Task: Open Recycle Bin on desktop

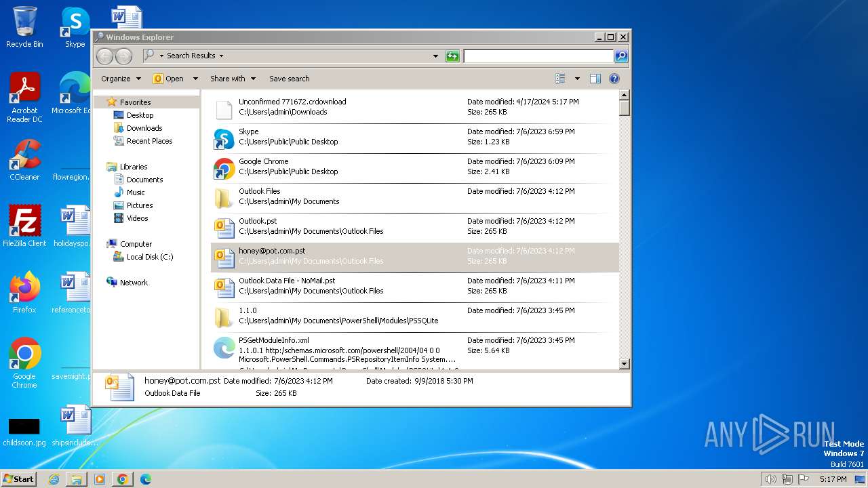Action: 24,27
